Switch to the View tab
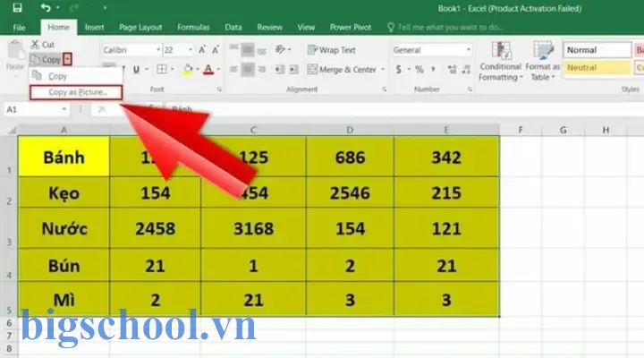Viewport: 644px width, 358px height. click(306, 27)
